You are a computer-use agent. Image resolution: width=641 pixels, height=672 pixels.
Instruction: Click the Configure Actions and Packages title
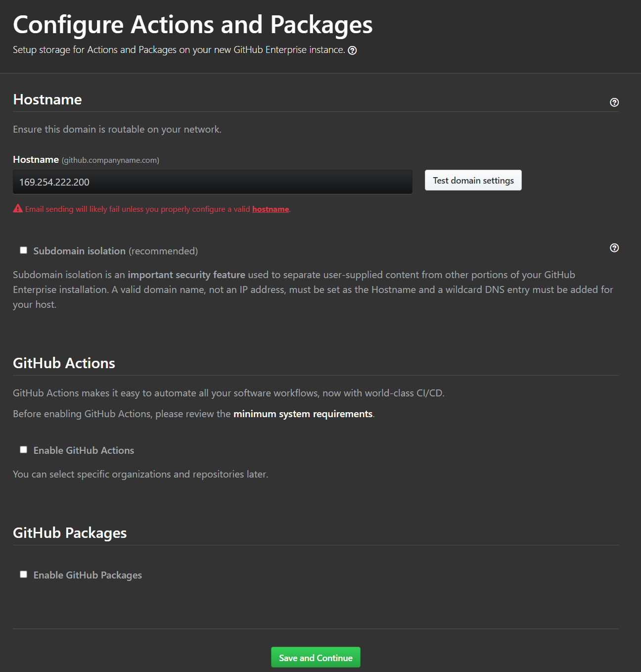click(193, 25)
